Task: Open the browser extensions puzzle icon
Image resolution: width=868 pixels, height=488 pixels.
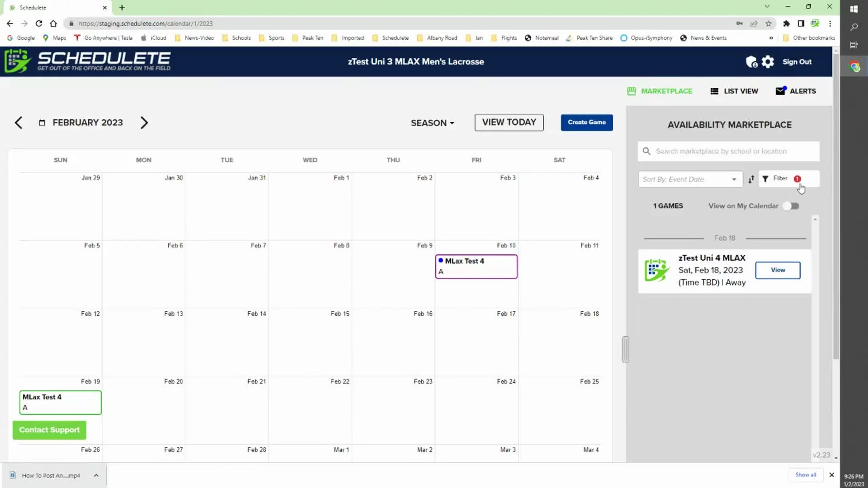Action: 786,23
